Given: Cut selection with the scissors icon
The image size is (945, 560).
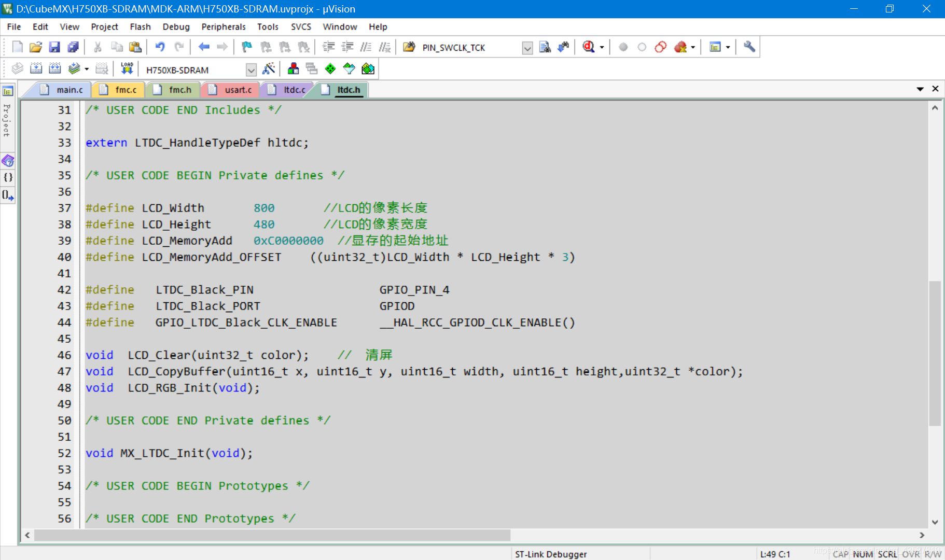Looking at the screenshot, I should (x=98, y=47).
